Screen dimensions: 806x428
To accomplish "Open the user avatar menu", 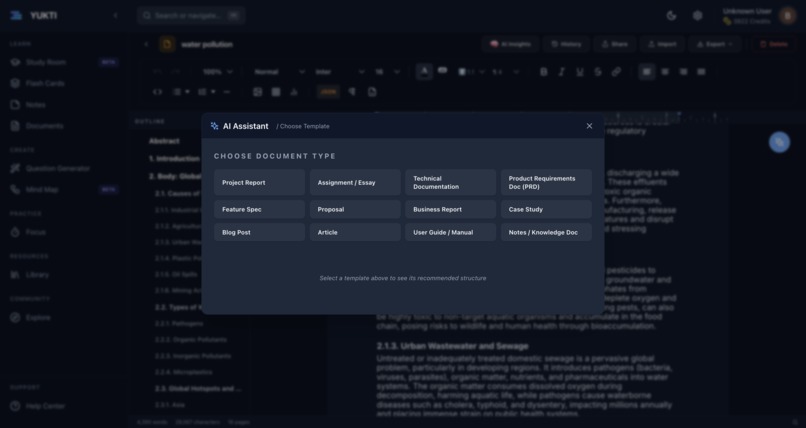I will (787, 15).
